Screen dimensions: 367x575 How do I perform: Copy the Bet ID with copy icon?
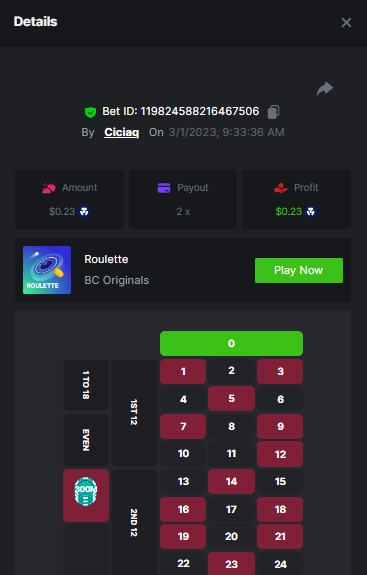(274, 112)
